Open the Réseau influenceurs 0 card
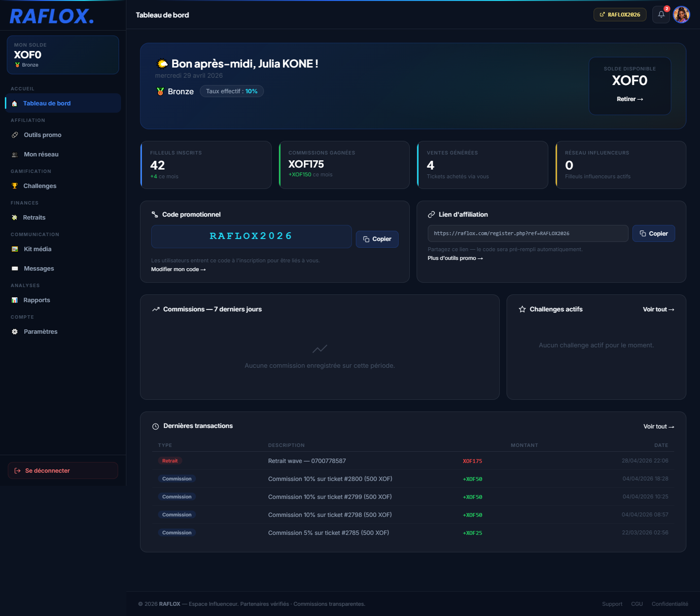Image resolution: width=700 pixels, height=616 pixels. tap(621, 165)
